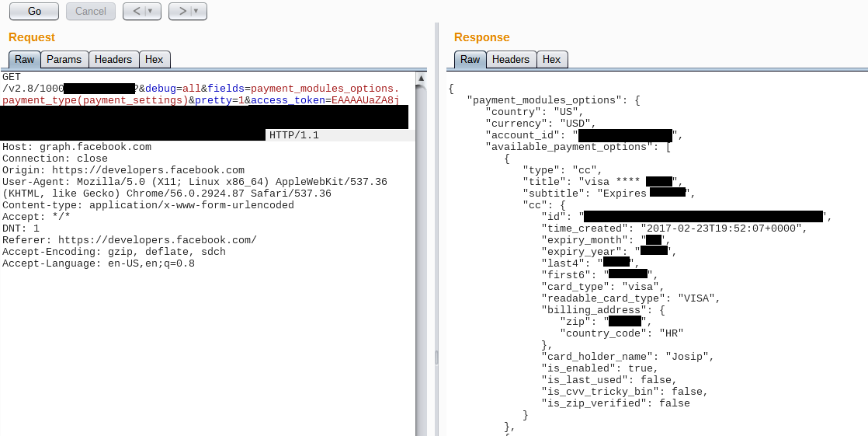Click the Cancel button
The image size is (868, 436).
pyautogui.click(x=91, y=11)
